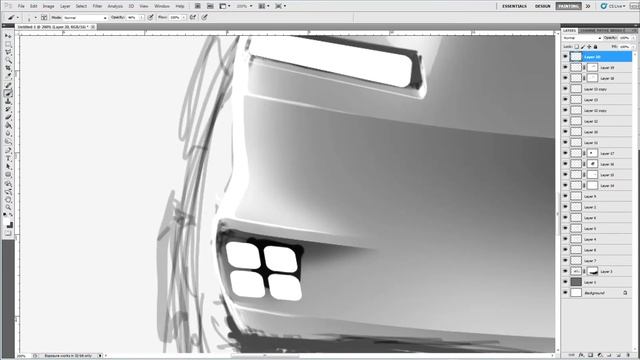This screenshot has height=360, width=640.
Task: Enable tablet pressure for opacity
Action: [151, 18]
